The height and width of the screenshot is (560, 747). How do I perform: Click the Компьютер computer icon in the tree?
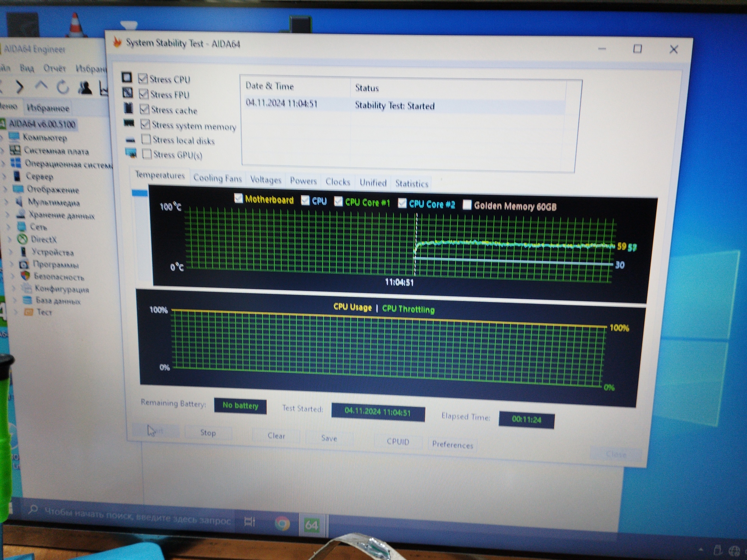14,136
